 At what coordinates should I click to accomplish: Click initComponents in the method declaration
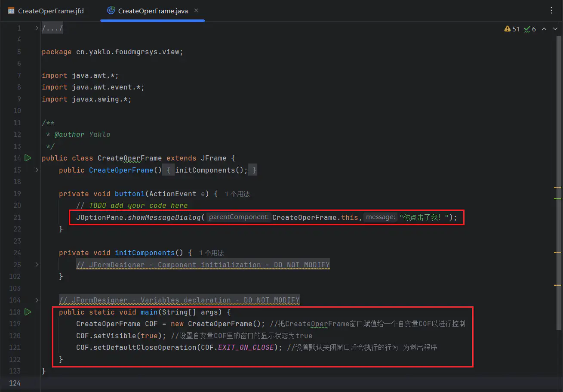[x=145, y=253]
